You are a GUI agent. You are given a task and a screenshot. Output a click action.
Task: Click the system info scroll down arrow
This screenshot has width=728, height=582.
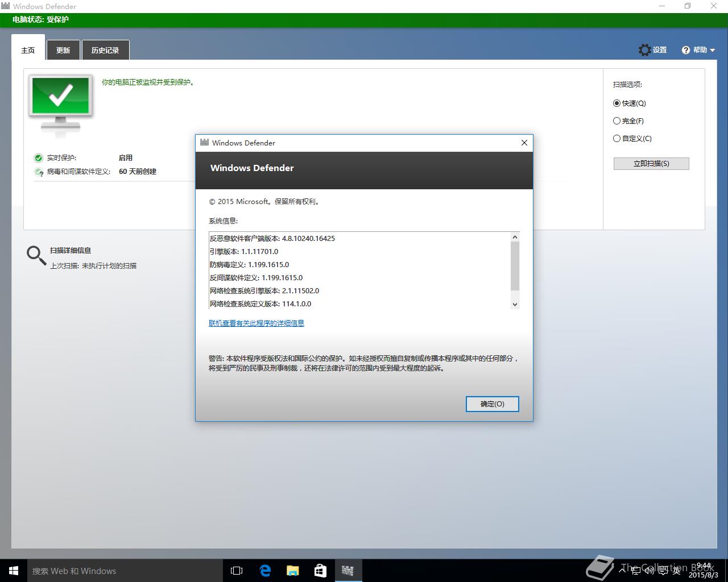pos(515,304)
